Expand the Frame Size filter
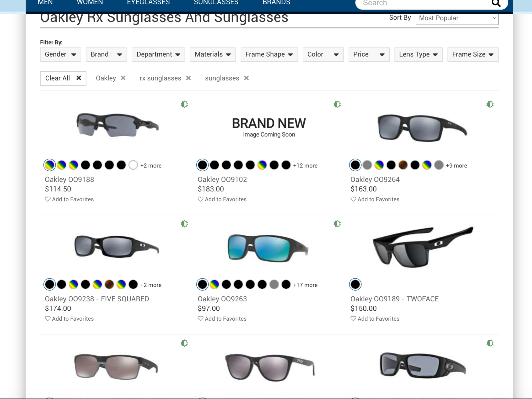Screen dimensions: 532x399 473,55
